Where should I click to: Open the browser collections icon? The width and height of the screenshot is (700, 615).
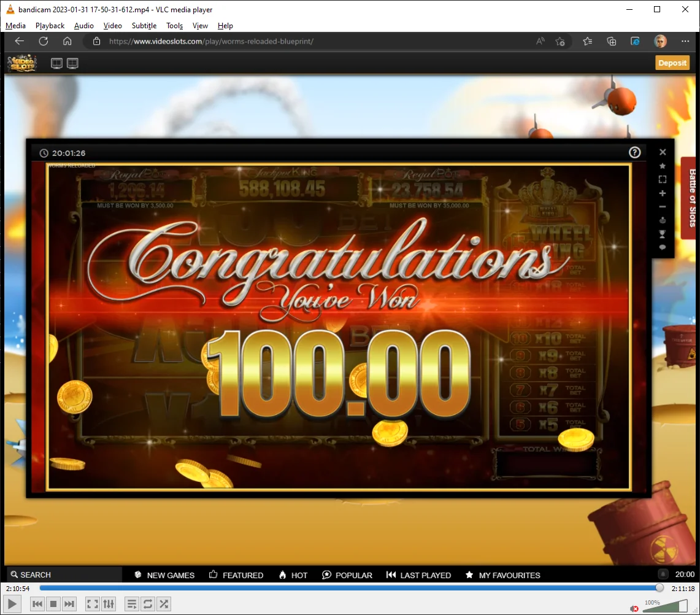pyautogui.click(x=612, y=42)
